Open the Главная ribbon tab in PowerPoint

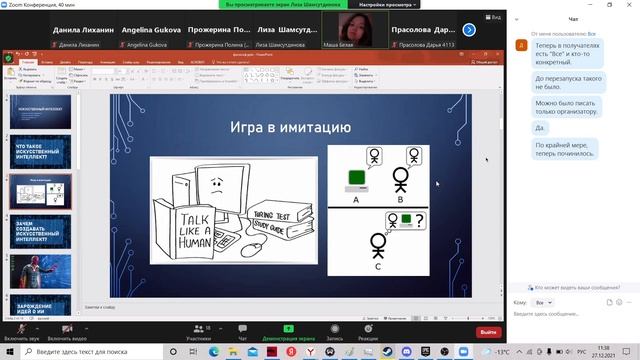[28, 62]
